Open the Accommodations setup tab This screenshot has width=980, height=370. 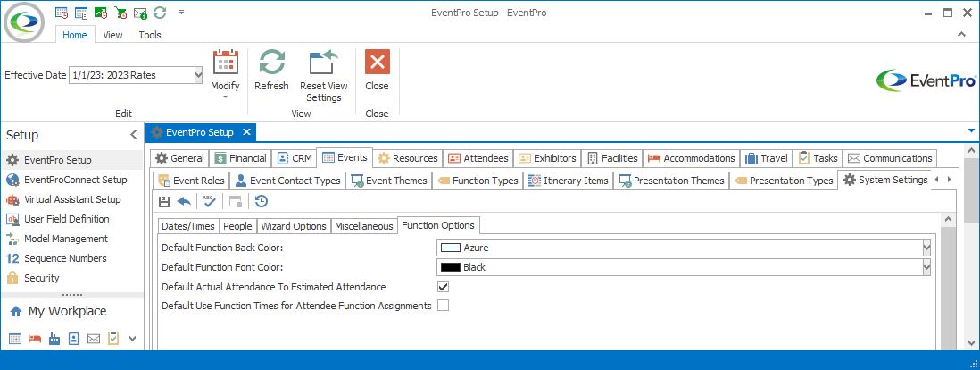[691, 158]
